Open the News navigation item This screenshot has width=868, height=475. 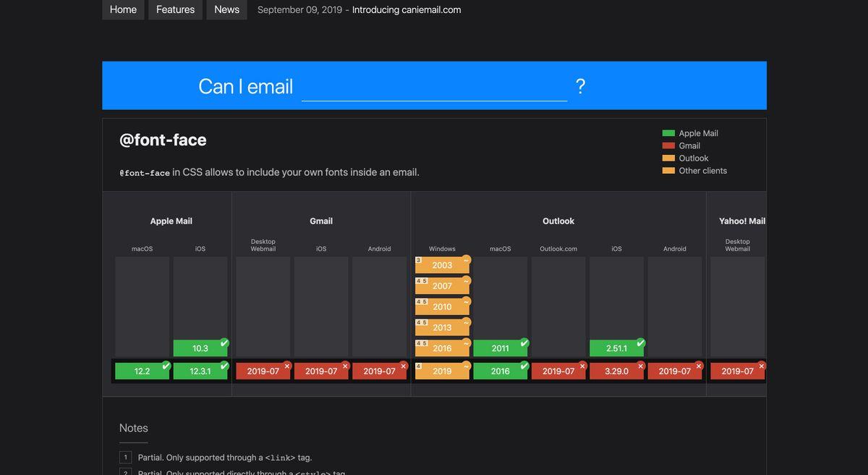tap(226, 9)
